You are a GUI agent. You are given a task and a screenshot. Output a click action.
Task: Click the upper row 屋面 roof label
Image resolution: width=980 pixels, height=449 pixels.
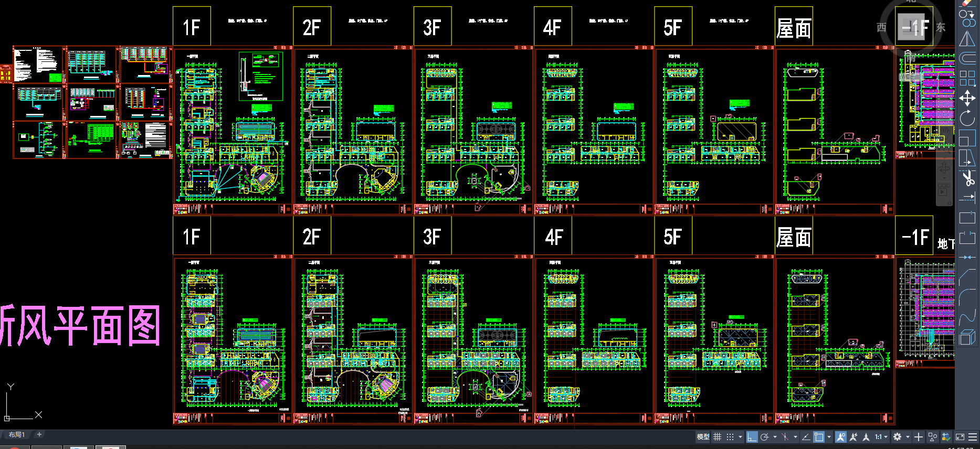(794, 27)
